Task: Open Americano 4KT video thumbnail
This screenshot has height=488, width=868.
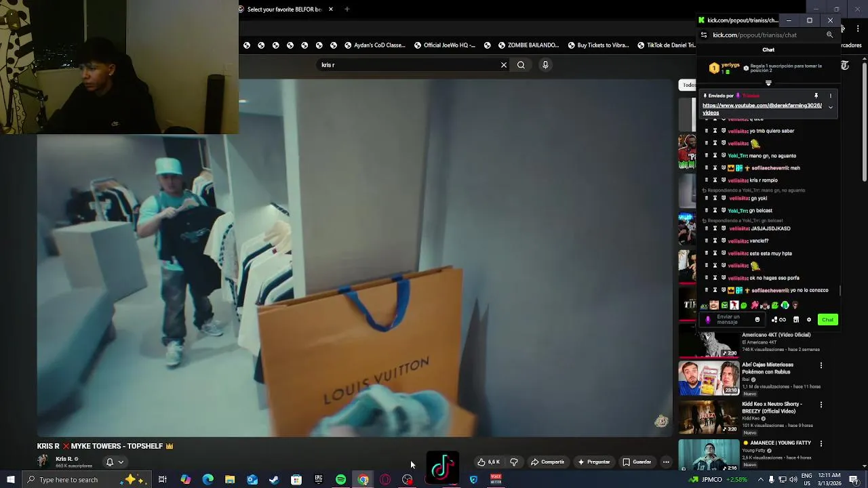Action: 709,345
